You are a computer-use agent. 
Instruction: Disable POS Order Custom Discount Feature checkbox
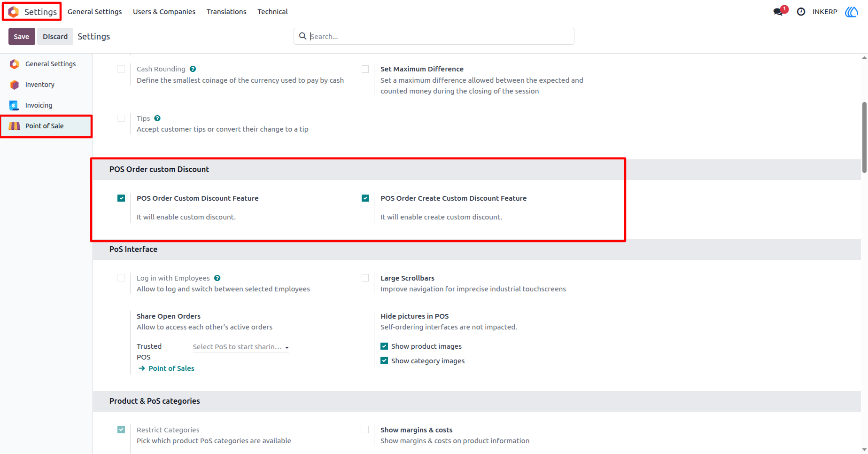tap(121, 198)
